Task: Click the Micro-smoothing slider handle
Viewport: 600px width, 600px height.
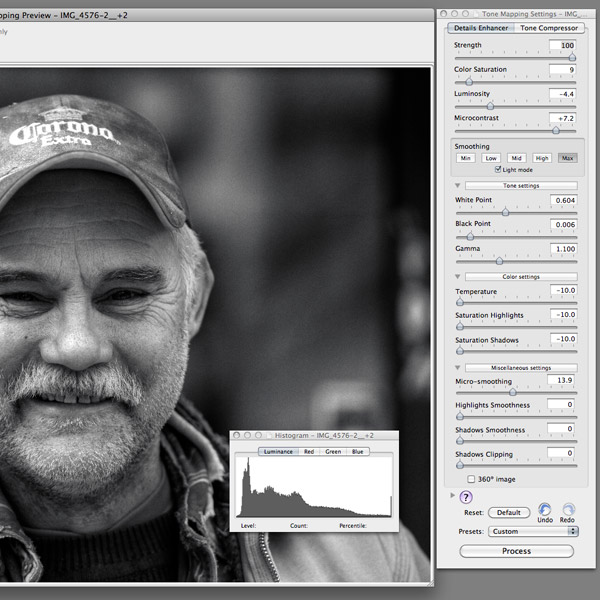Action: 513,392
